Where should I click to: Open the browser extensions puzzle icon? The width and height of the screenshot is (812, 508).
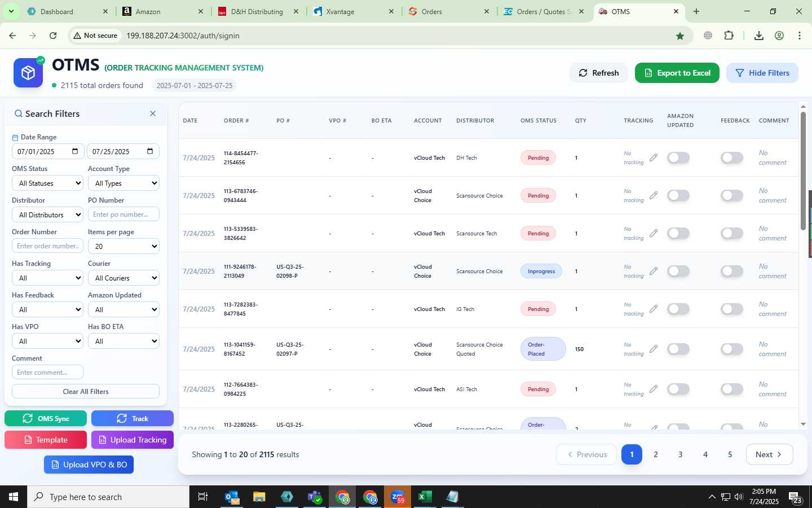pyautogui.click(x=729, y=36)
